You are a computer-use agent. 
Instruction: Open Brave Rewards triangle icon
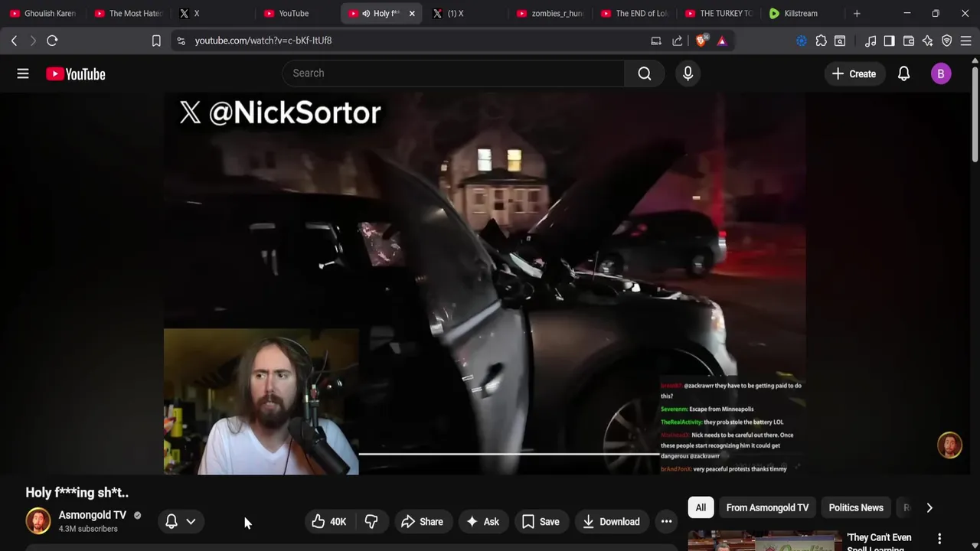(722, 41)
